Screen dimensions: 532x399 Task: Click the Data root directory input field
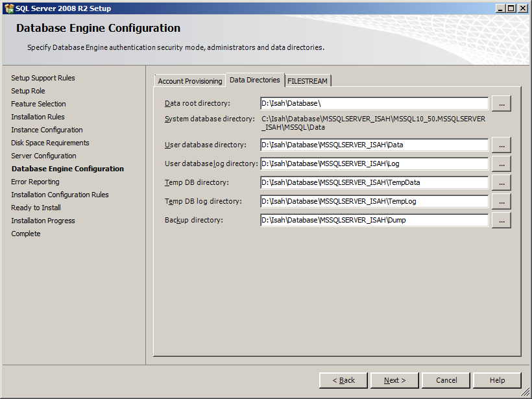click(373, 103)
